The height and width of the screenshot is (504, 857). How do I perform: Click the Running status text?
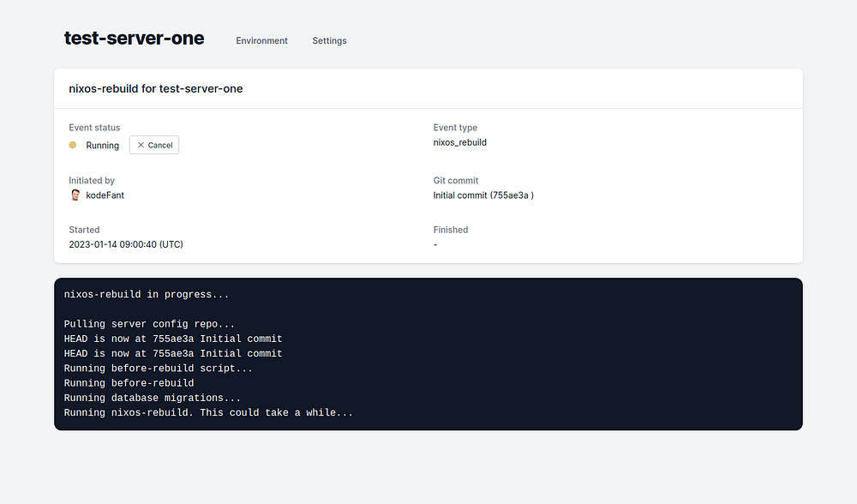pos(103,146)
